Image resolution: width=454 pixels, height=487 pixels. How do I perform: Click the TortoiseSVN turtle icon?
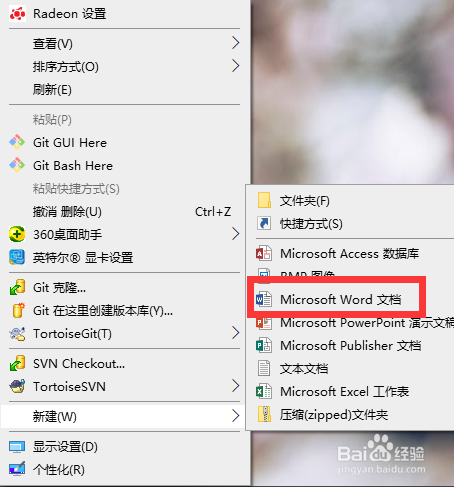[17, 386]
